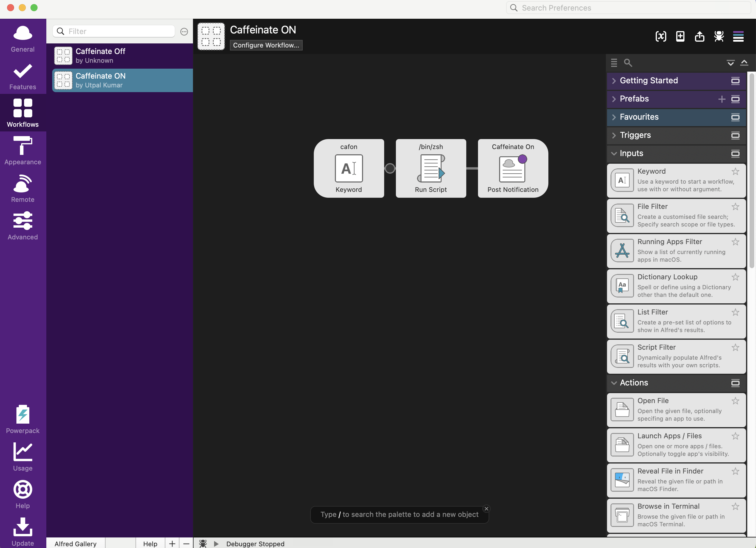The height and width of the screenshot is (548, 756).
Task: Toggle the palette sidebar hamburger icon
Action: pyautogui.click(x=738, y=36)
